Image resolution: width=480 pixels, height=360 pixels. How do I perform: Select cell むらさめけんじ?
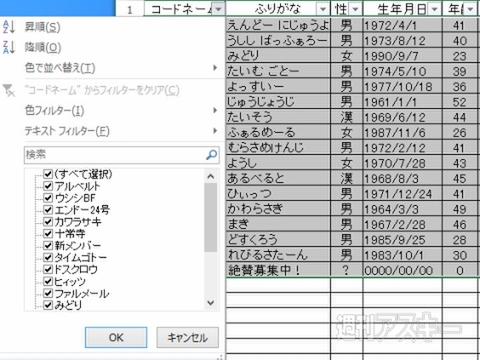tap(278, 148)
